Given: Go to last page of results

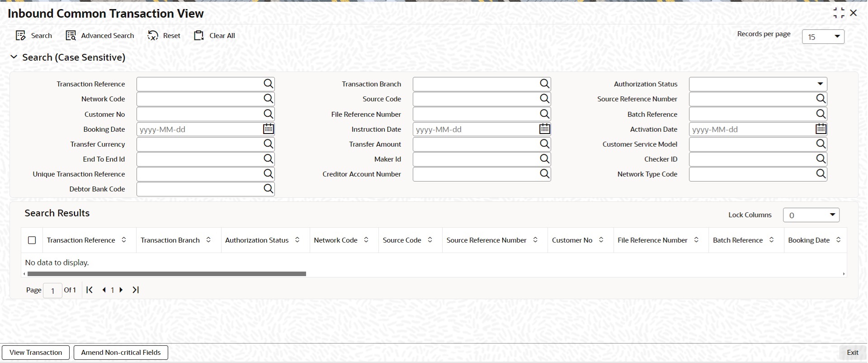Looking at the screenshot, I should 136,290.
